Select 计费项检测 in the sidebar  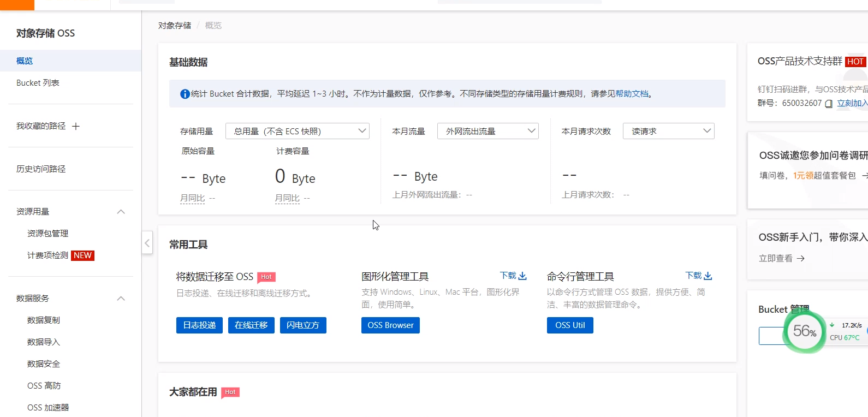[x=48, y=255]
